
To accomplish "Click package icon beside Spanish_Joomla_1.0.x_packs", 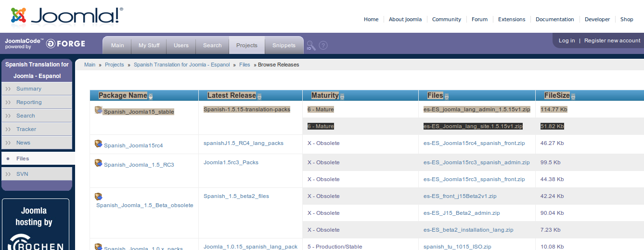I will coord(99,247).
